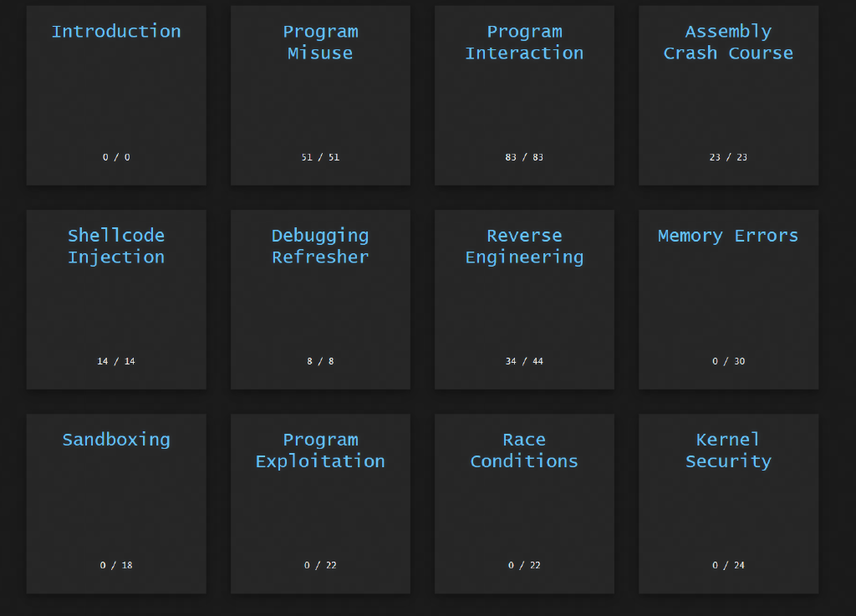The image size is (856, 616).
Task: Open the Reverse Engineering module
Action: (x=524, y=247)
